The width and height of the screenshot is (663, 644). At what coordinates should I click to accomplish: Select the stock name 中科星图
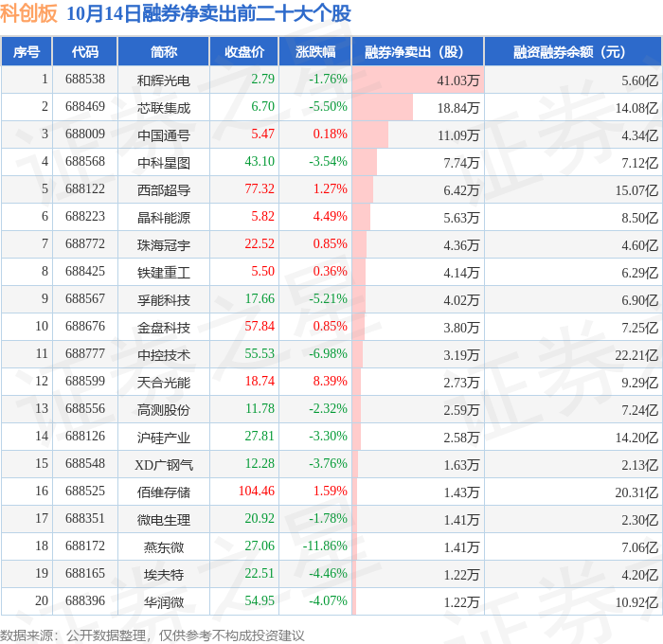164,163
